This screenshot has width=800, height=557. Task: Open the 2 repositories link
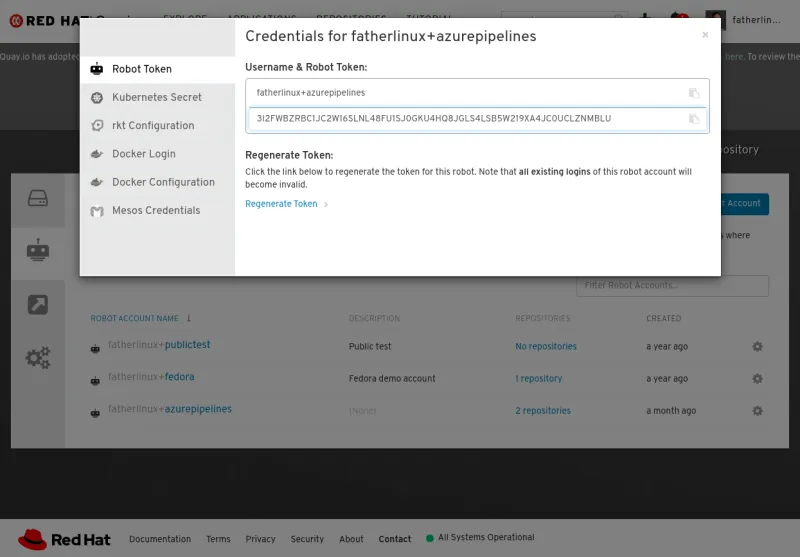tap(543, 411)
